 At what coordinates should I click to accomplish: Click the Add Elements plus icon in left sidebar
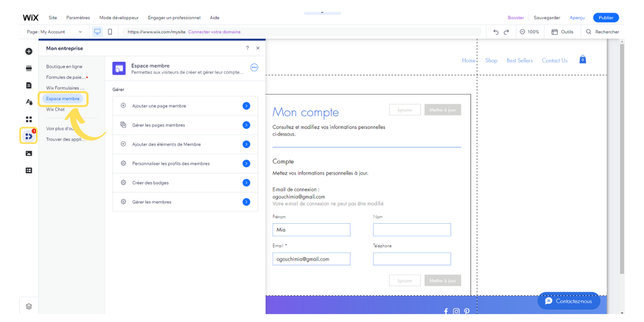pyautogui.click(x=29, y=51)
